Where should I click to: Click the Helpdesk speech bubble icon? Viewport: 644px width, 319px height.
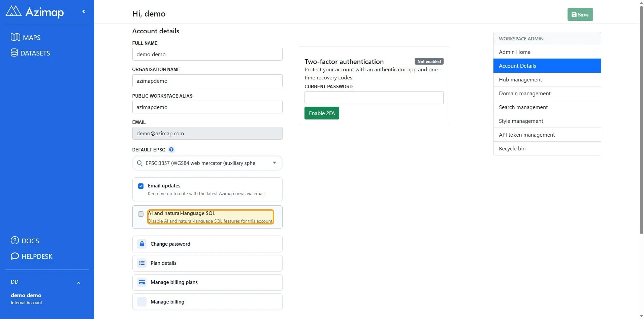(x=15, y=256)
